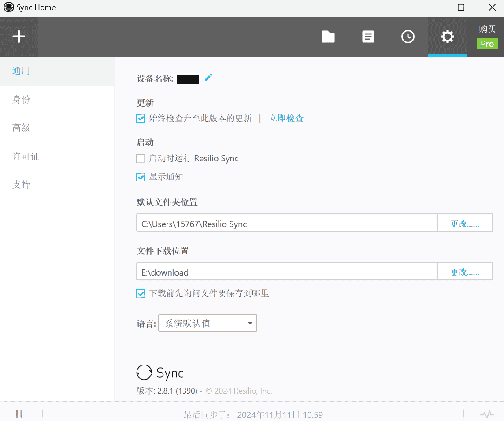Click the C:\Users\15767\Resilio Sync path field
The image size is (504, 421).
pyautogui.click(x=287, y=223)
